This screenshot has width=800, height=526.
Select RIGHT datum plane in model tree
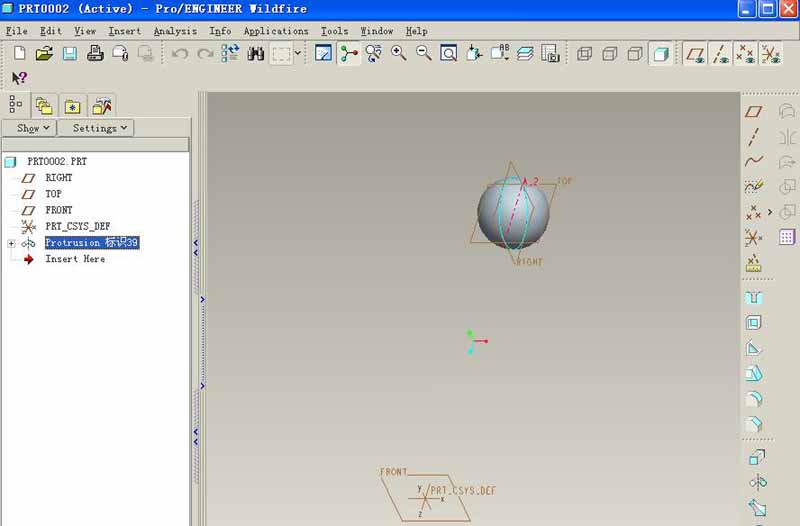(59, 178)
